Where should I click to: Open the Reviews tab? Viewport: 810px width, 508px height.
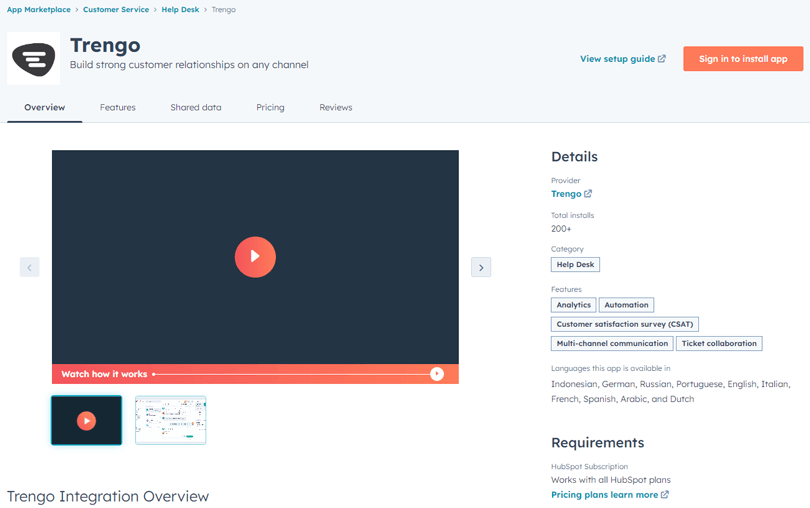336,107
